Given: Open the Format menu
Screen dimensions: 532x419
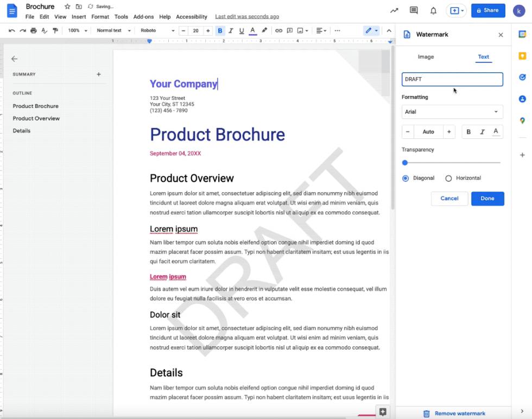Looking at the screenshot, I should 100,17.
